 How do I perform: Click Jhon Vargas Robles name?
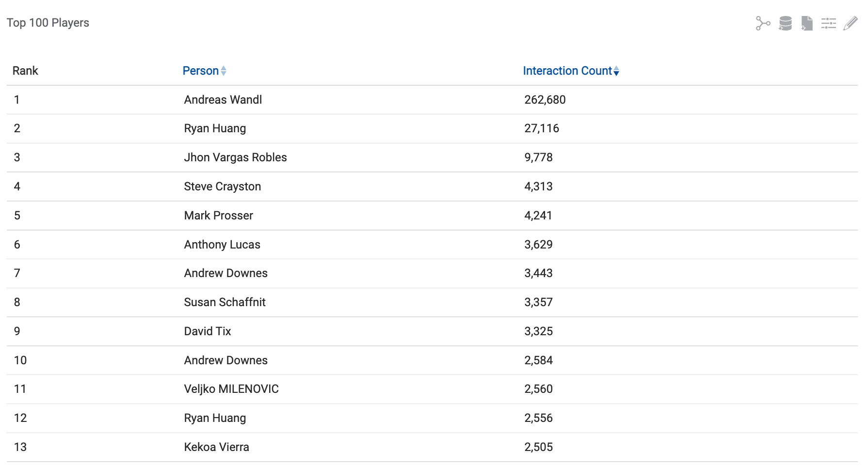235,157
